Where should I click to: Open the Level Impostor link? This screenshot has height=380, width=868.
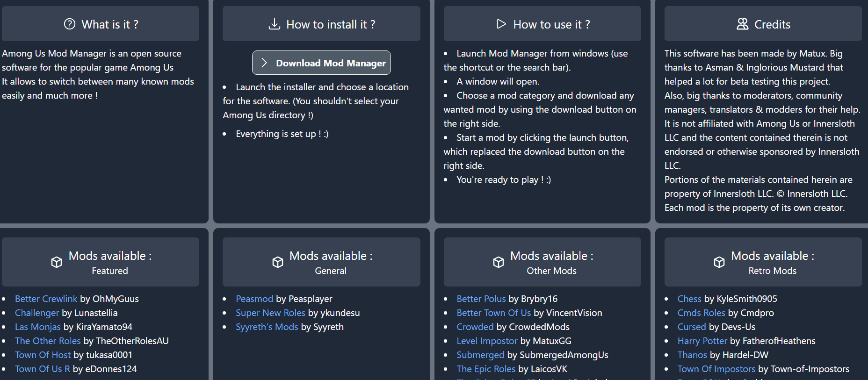[487, 341]
